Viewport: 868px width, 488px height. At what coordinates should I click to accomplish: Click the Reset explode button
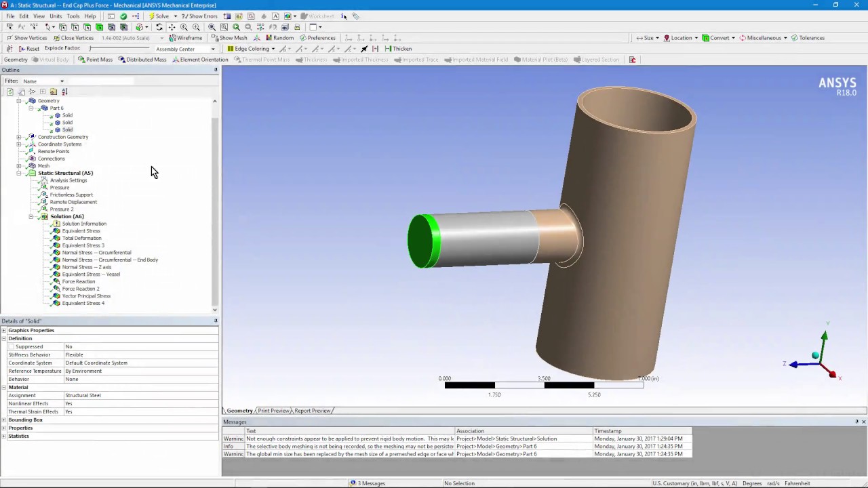[29, 49]
